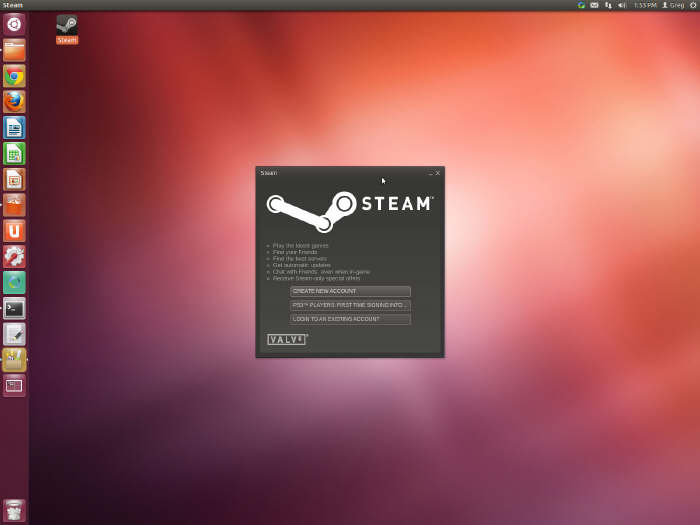700x525 pixels.
Task: Open the Workspace Switcher in the launcher
Action: pyautogui.click(x=14, y=386)
